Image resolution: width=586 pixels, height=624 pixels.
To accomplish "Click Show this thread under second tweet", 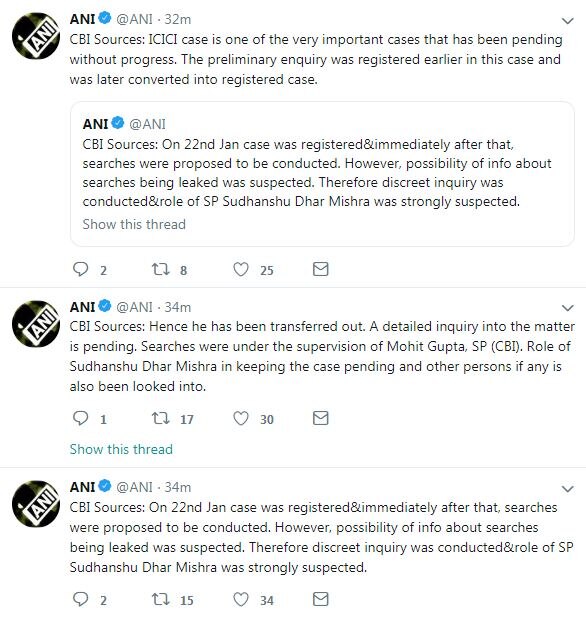I will pos(121,449).
